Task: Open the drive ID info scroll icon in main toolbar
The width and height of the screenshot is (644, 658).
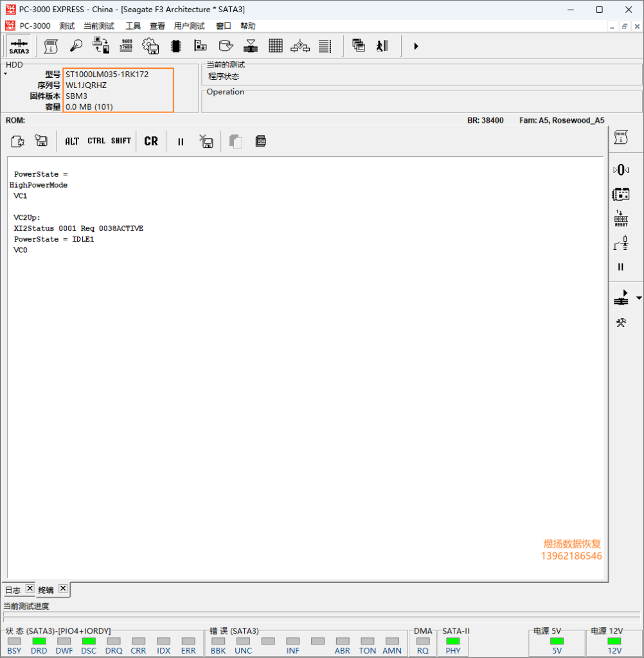Action: click(51, 46)
